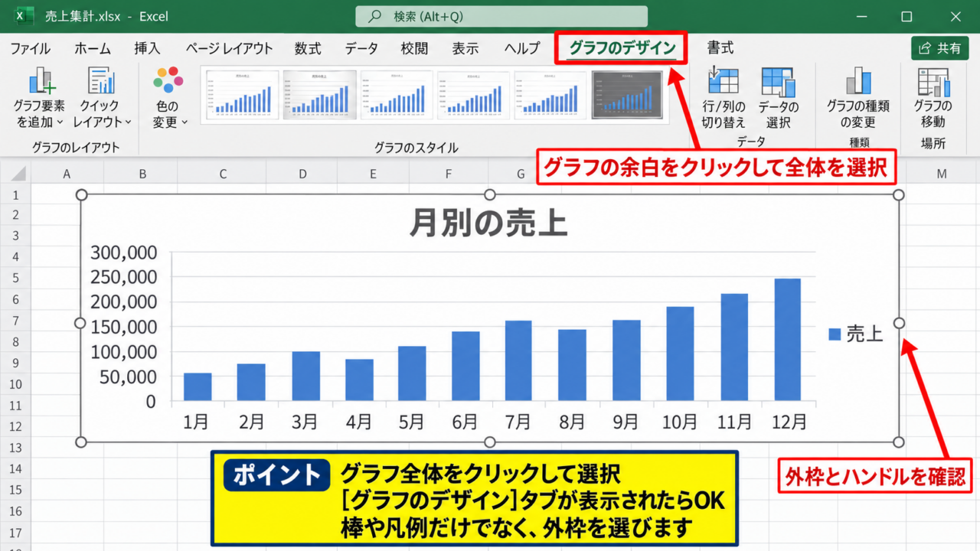The image size is (980, 551).
Task: Open the ヘルプ tab
Action: click(522, 48)
